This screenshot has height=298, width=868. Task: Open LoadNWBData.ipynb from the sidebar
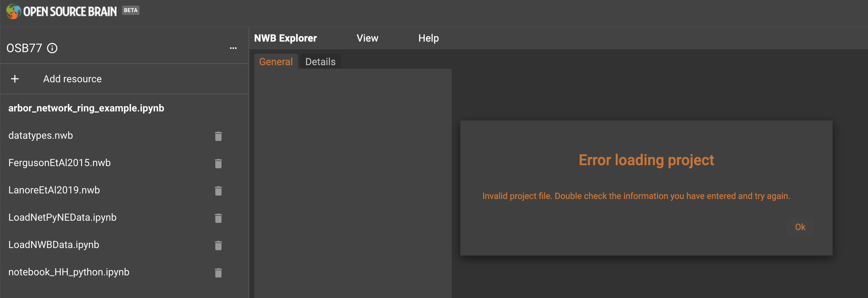coord(53,245)
